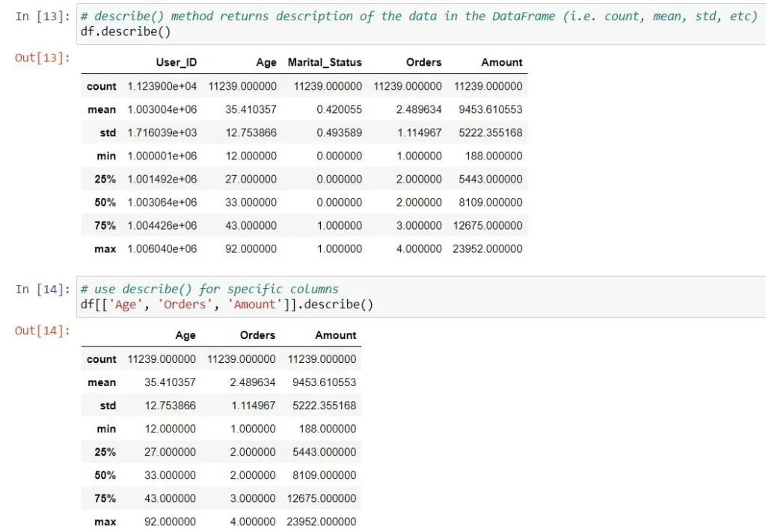This screenshot has height=532, width=766.
Task: Click the value 1.123900e+04 in User_ID count
Action: coord(162,87)
